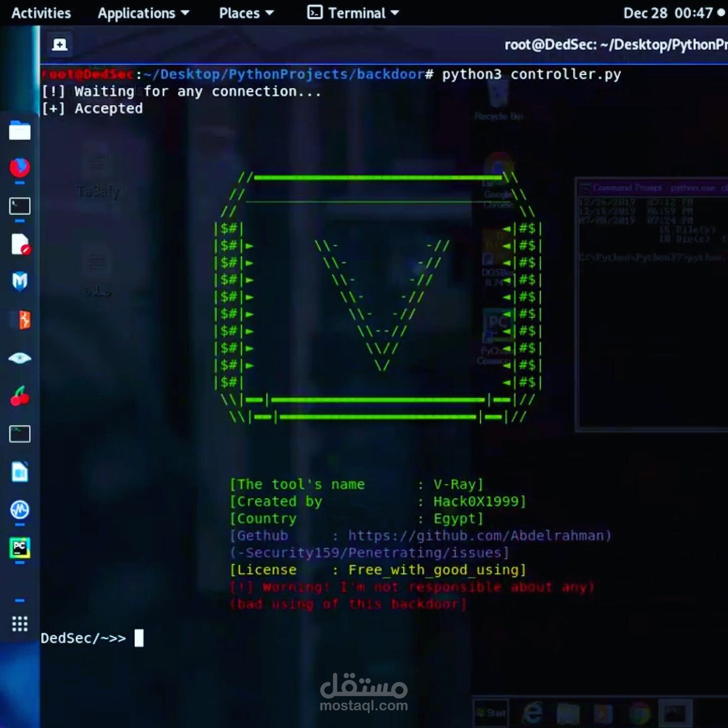728x728 pixels.
Task: Click Start button on background Windows taskbar
Action: click(x=491, y=713)
